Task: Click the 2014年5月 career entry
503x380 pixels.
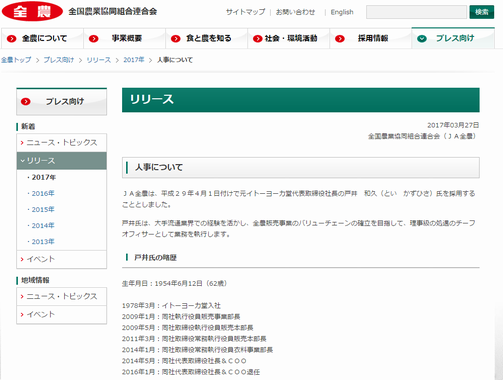Action: pyautogui.click(x=184, y=361)
